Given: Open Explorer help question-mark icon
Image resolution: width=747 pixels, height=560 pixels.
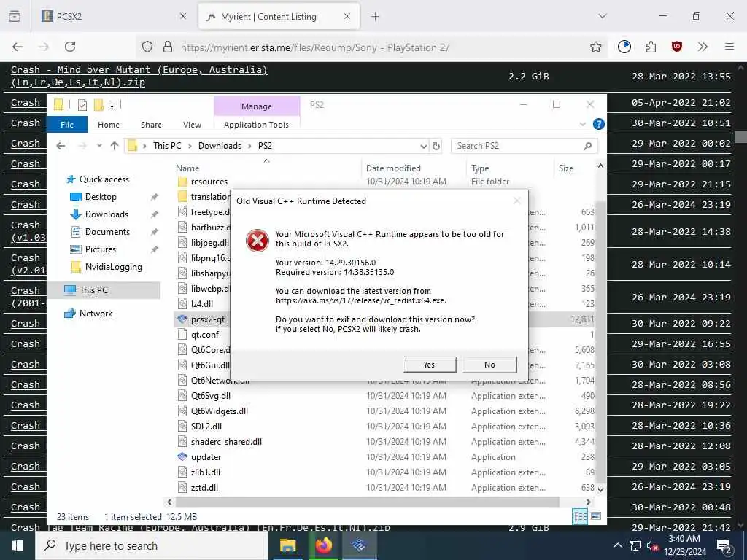Looking at the screenshot, I should (598, 124).
